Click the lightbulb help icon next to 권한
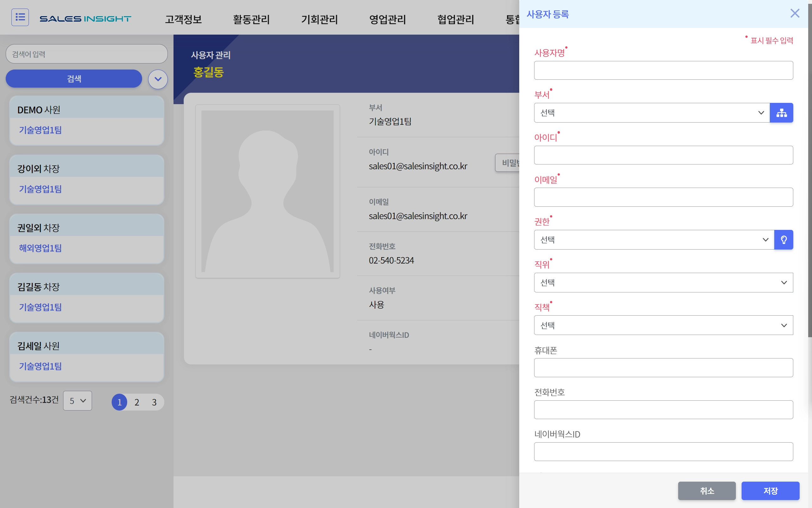 coord(783,240)
